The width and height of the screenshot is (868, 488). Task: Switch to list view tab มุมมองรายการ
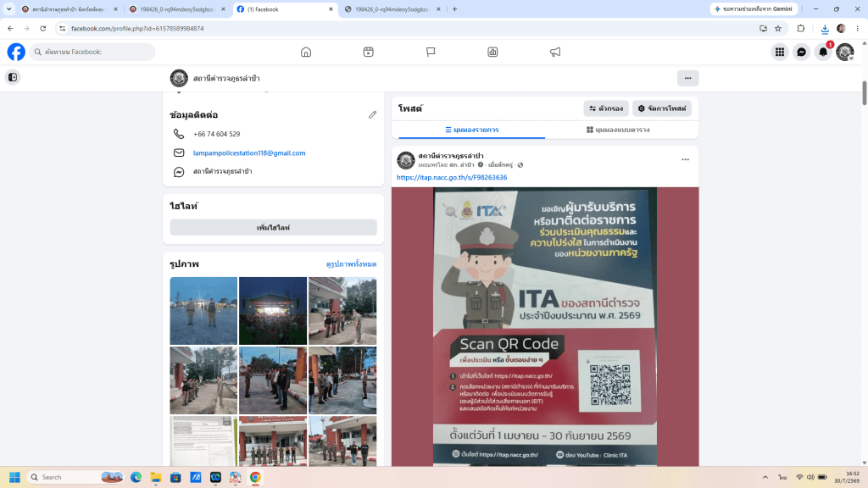click(471, 130)
